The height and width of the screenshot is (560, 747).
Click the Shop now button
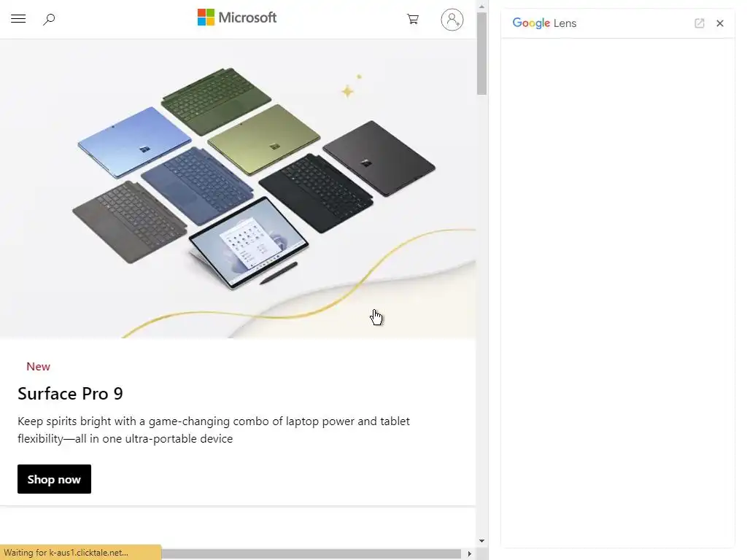[x=54, y=479]
